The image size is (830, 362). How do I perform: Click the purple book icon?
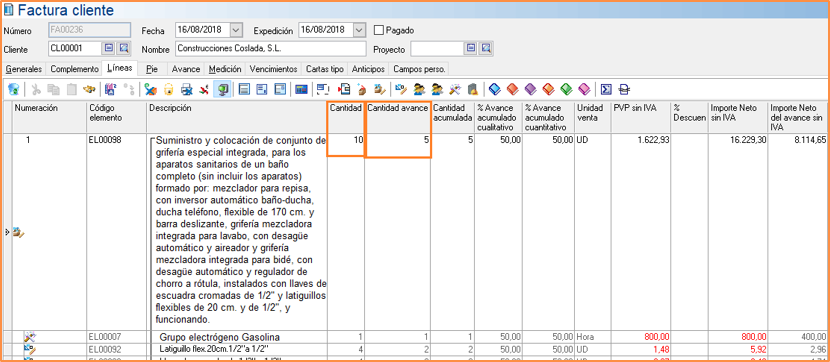[531, 89]
